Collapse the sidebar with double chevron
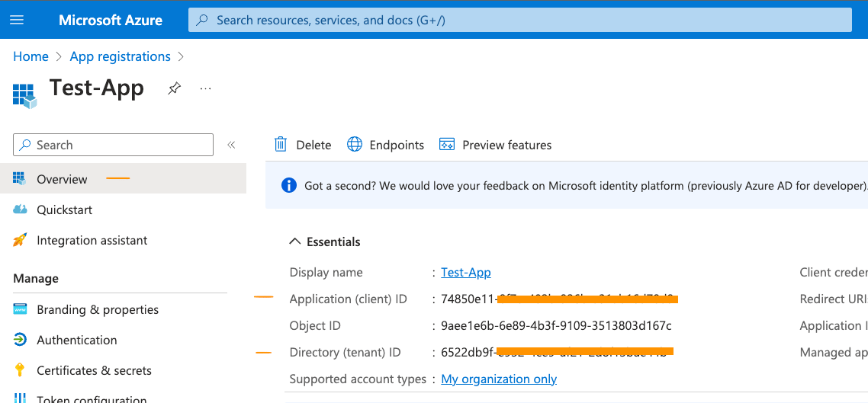Image resolution: width=868 pixels, height=403 pixels. click(x=231, y=145)
